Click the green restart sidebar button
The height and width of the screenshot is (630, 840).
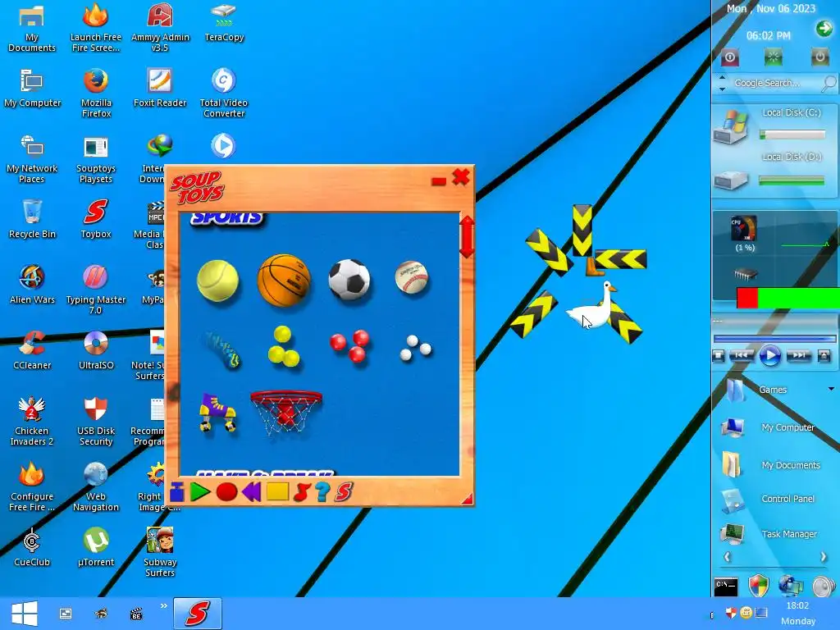(x=773, y=57)
